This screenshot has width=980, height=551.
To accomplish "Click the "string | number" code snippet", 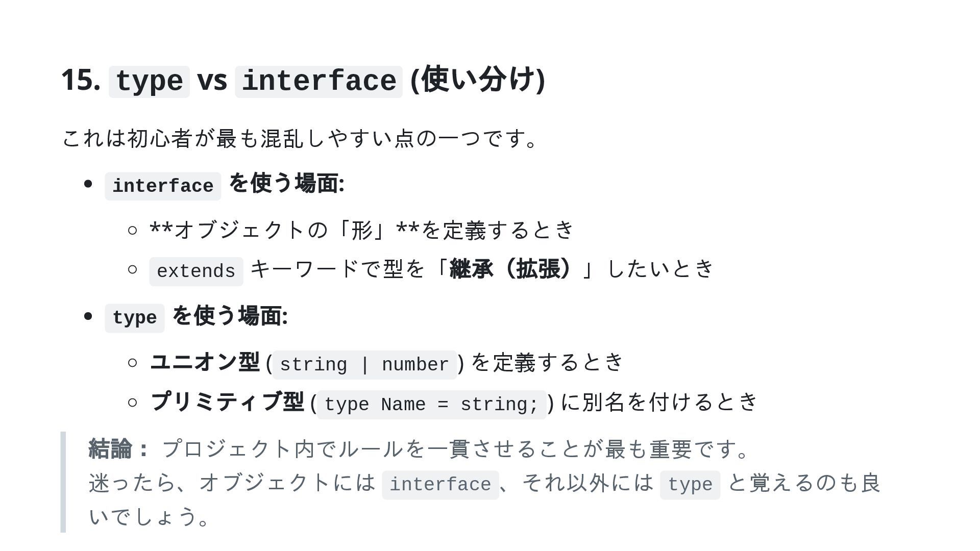I will (364, 365).
